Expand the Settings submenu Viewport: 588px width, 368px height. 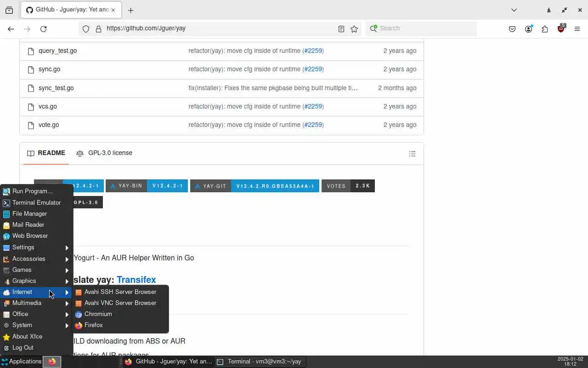coord(37,247)
